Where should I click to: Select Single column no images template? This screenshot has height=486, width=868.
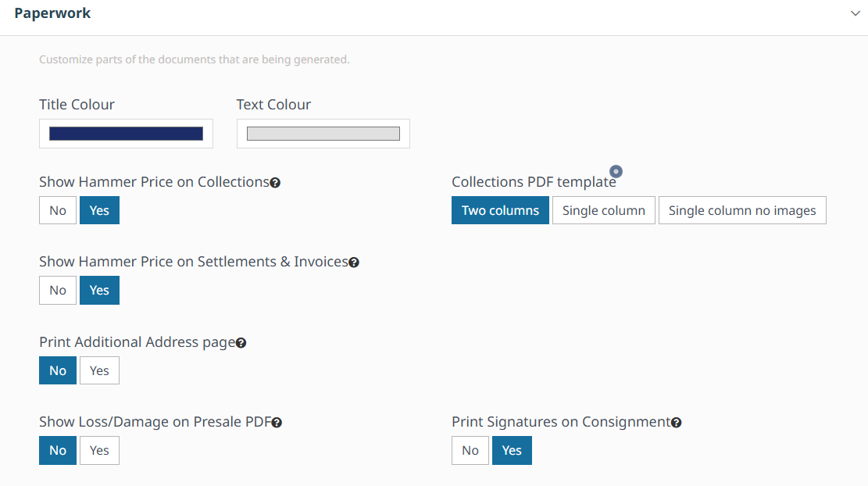click(742, 211)
